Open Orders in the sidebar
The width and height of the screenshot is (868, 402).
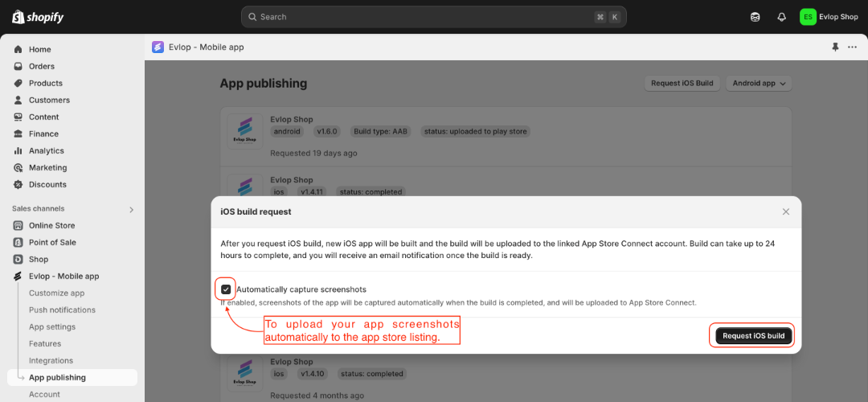click(42, 67)
